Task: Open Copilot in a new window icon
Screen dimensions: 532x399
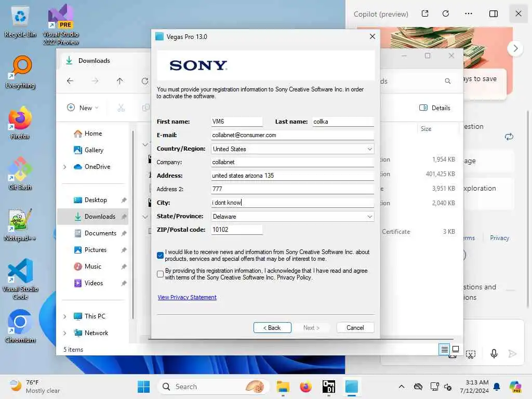Action: point(425,14)
